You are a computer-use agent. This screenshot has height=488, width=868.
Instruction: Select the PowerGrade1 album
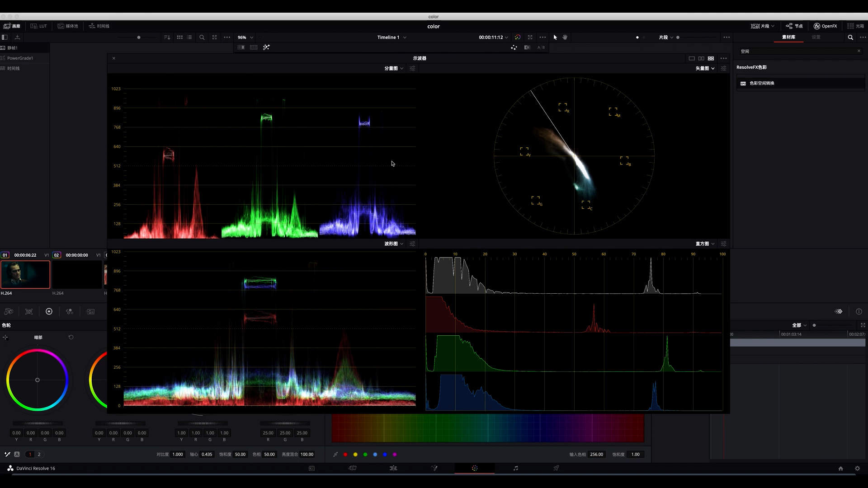pyautogui.click(x=20, y=58)
